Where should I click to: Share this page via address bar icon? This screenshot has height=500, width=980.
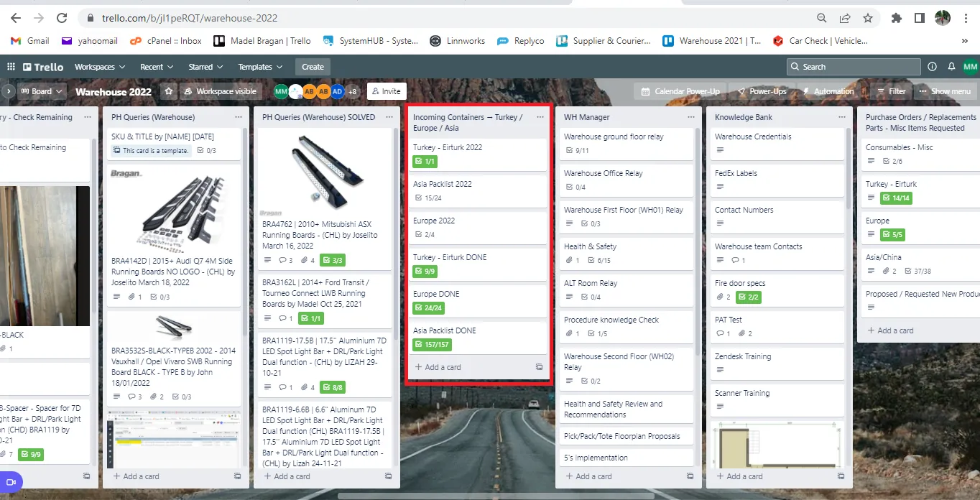point(845,18)
